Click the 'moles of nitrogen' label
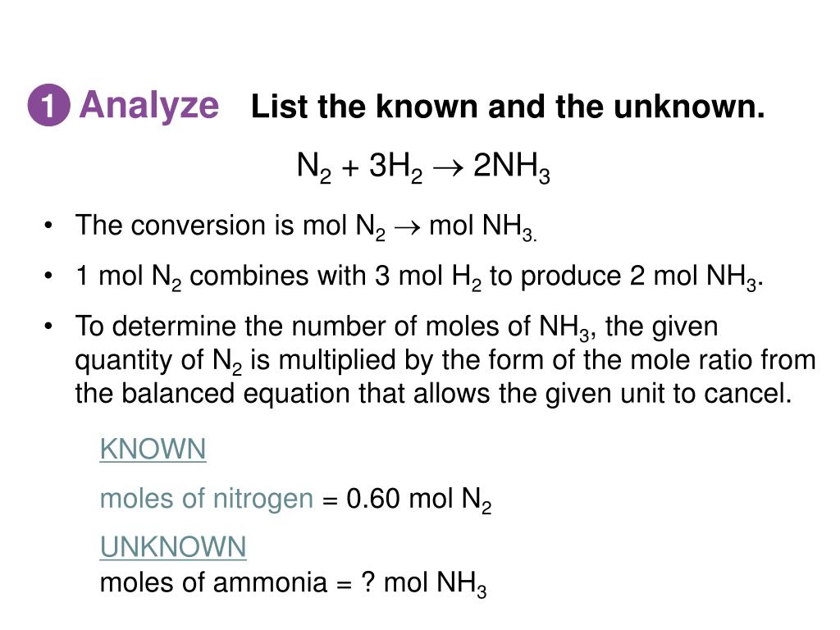The width and height of the screenshot is (840, 630). pyautogui.click(x=206, y=498)
